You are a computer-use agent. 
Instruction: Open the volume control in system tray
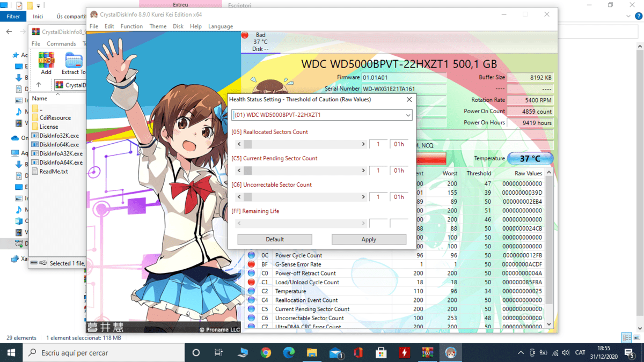pos(566,353)
